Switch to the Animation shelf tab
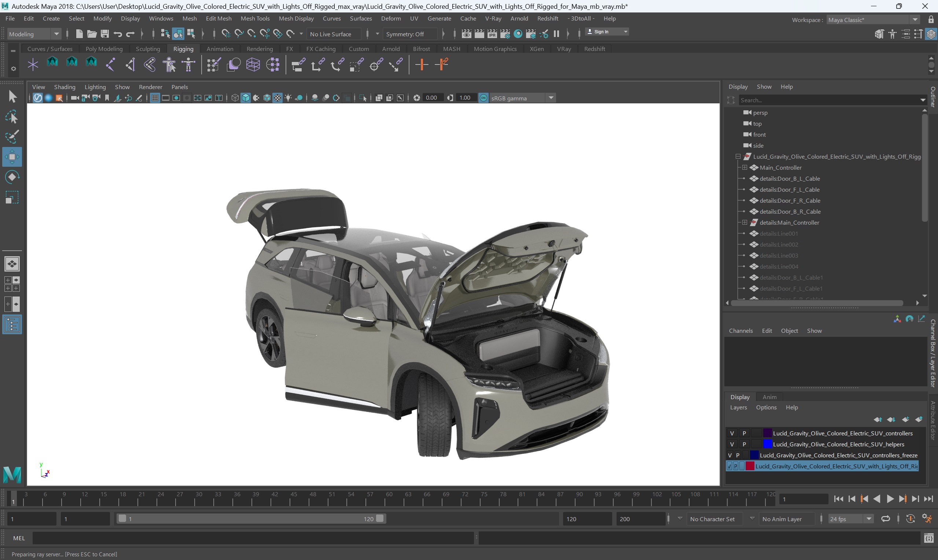The height and width of the screenshot is (560, 938). (220, 49)
